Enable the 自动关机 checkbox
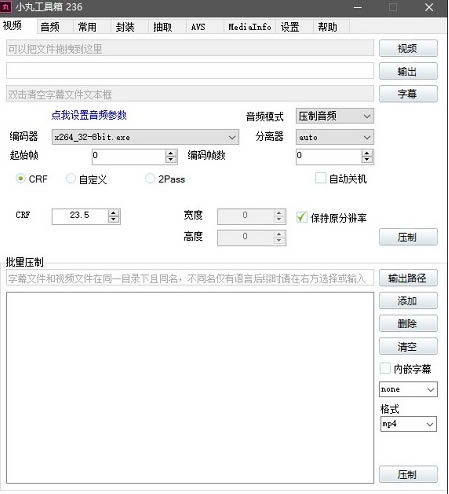The width and height of the screenshot is (449, 494). (x=320, y=178)
